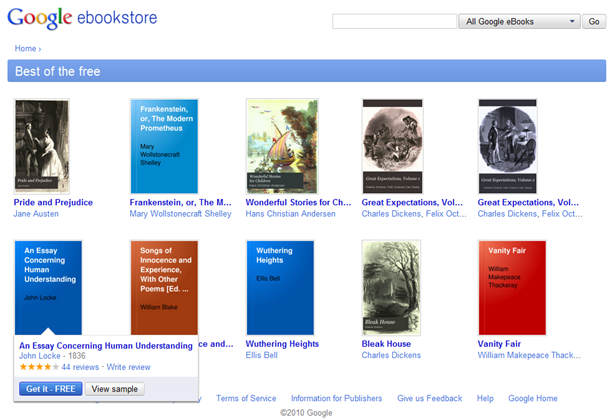Open the Great Expectations Volume 1 cover thumbnail

click(x=393, y=146)
